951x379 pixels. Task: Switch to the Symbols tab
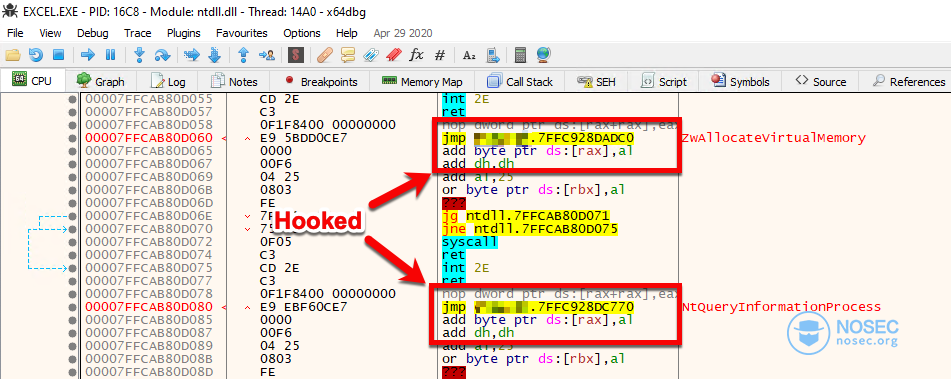click(741, 81)
